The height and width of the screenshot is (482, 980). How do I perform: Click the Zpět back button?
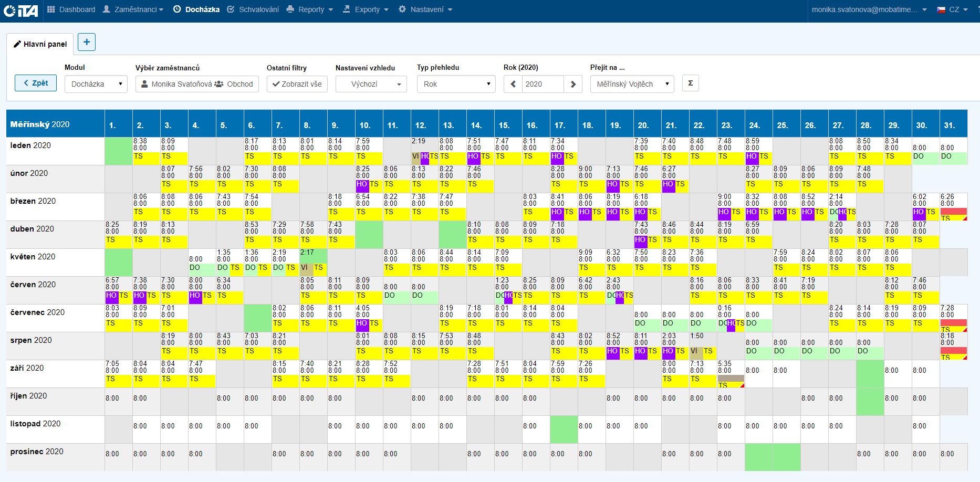pyautogui.click(x=36, y=83)
